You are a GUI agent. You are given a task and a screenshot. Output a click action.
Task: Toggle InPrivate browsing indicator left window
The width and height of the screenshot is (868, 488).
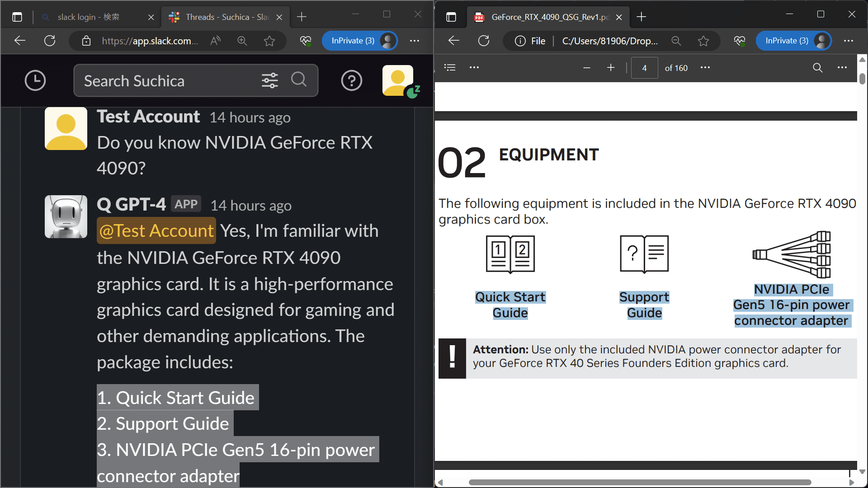coord(353,41)
